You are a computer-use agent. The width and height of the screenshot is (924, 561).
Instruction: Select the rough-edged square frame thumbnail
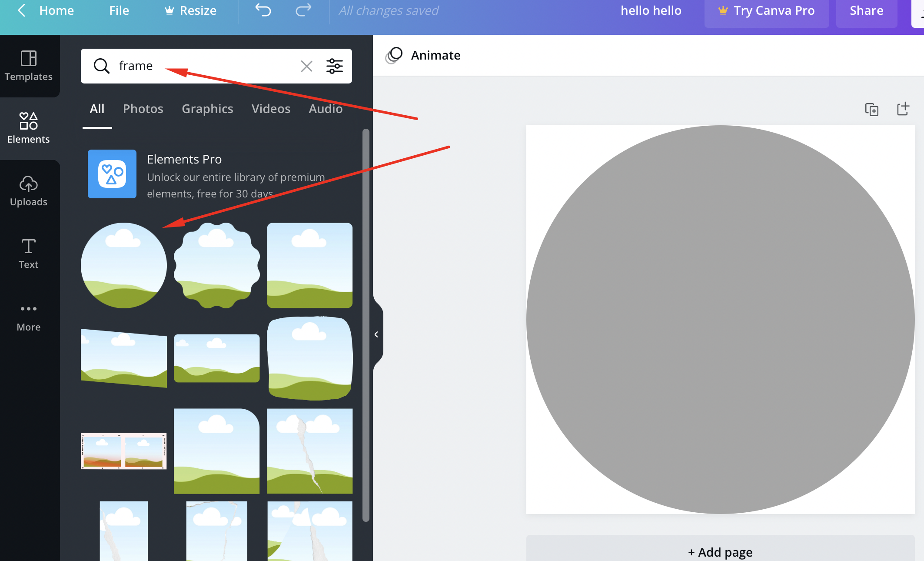(x=310, y=358)
